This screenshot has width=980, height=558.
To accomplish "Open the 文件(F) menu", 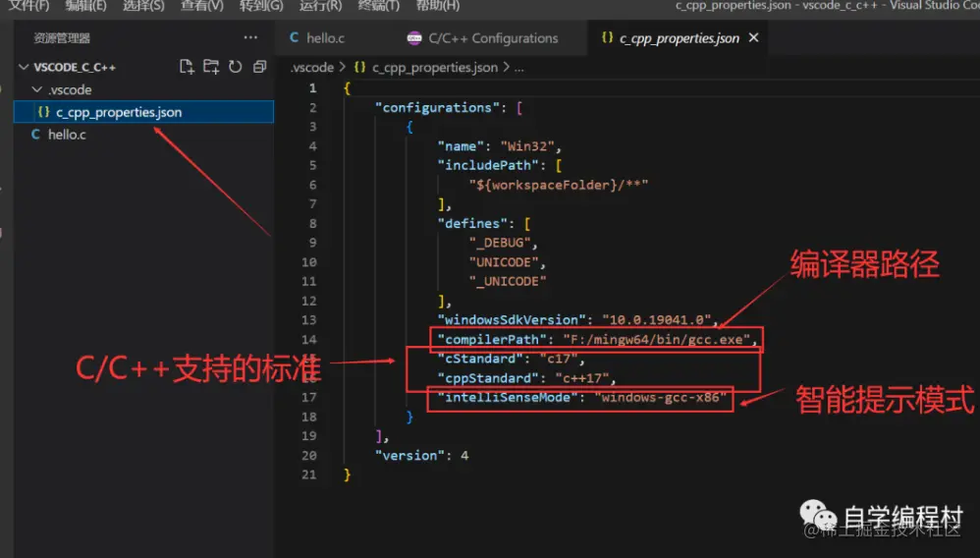I will (27, 6).
